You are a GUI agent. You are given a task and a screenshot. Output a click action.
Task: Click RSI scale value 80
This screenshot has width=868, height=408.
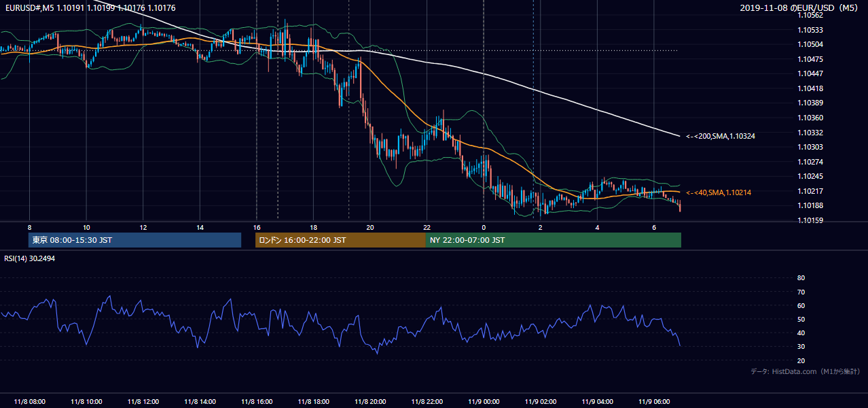(801, 278)
